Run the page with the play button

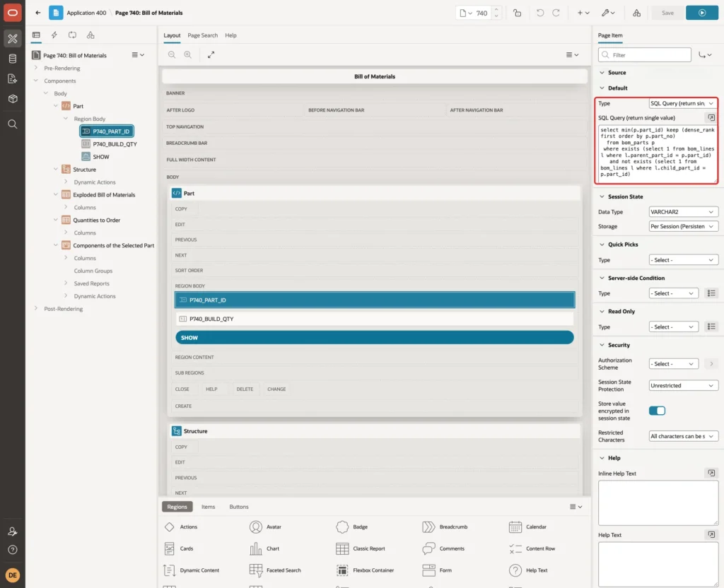702,13
